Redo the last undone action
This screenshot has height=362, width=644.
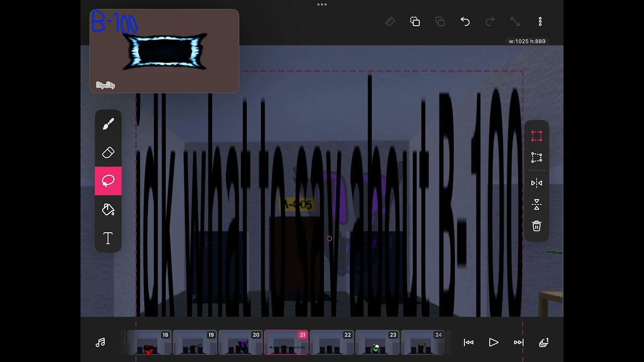point(490,22)
